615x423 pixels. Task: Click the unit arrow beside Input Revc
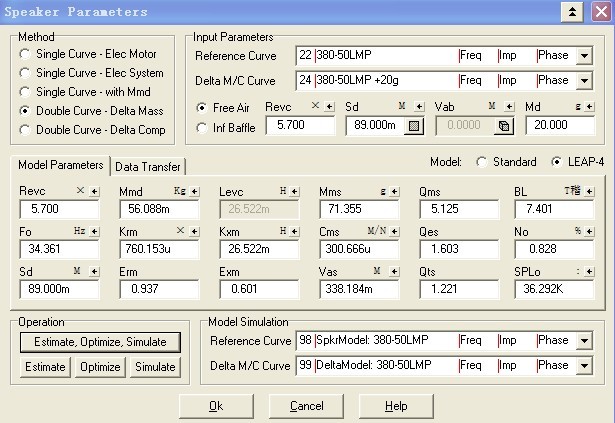click(328, 105)
